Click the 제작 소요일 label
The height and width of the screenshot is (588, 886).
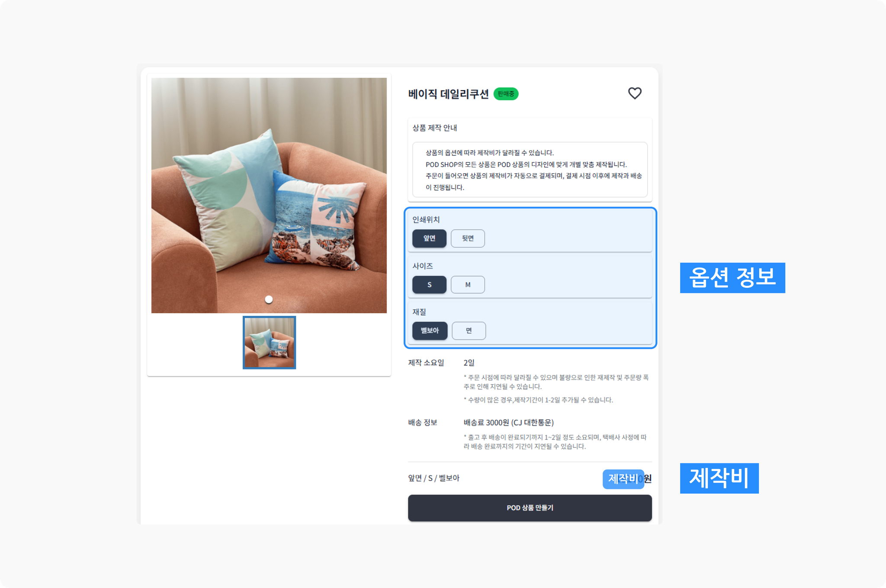click(x=426, y=363)
